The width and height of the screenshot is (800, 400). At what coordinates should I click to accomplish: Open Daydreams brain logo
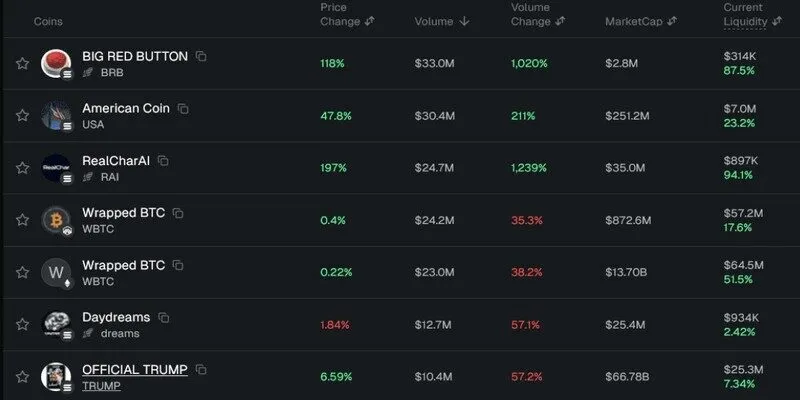[x=56, y=324]
